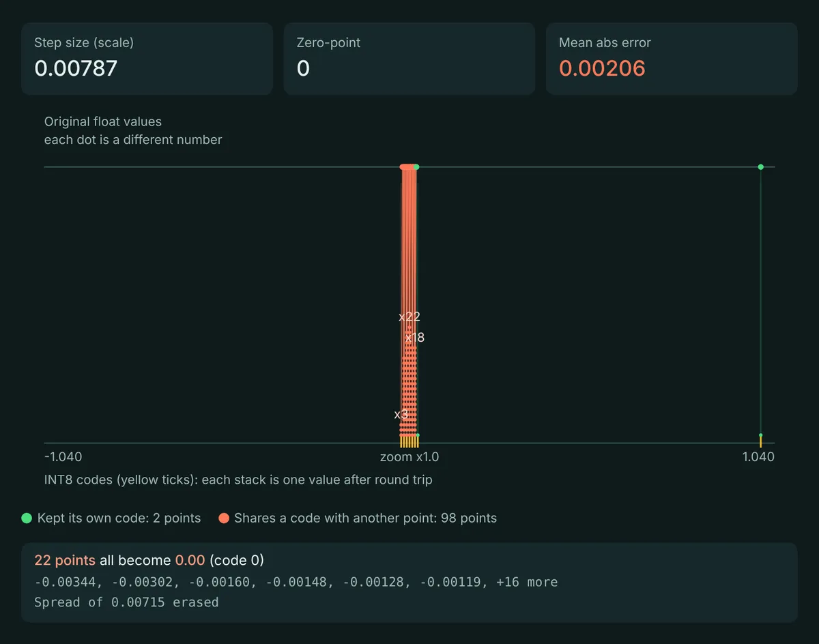
Task: Click the x18 stack count label
Action: pos(415,337)
